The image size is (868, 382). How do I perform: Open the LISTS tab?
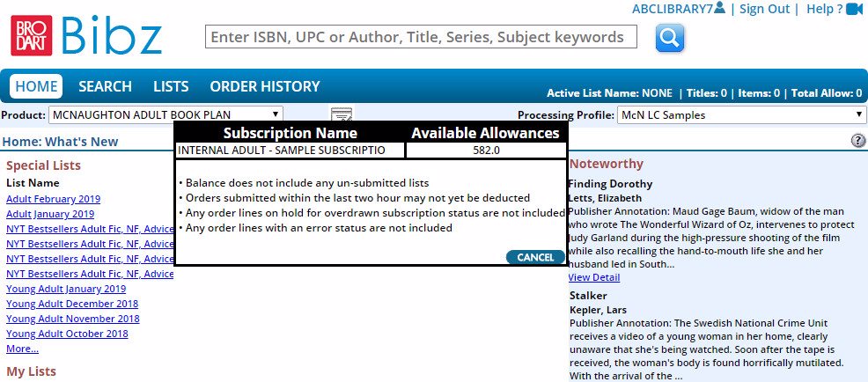point(171,86)
